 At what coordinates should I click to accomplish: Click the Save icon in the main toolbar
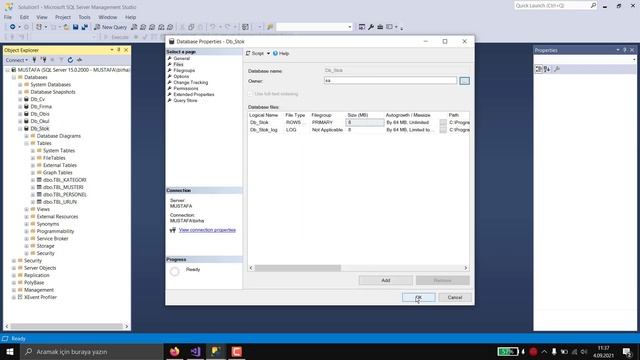click(x=76, y=27)
